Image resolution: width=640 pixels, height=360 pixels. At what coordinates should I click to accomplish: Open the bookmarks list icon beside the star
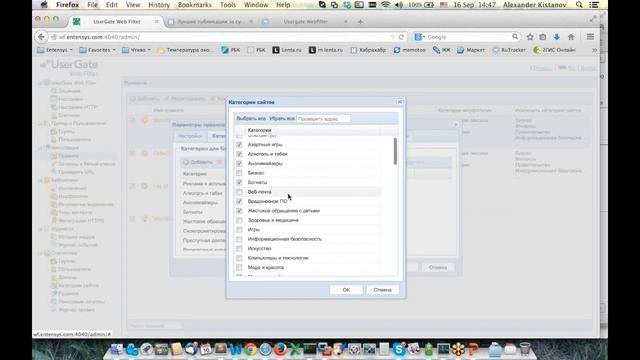543,37
